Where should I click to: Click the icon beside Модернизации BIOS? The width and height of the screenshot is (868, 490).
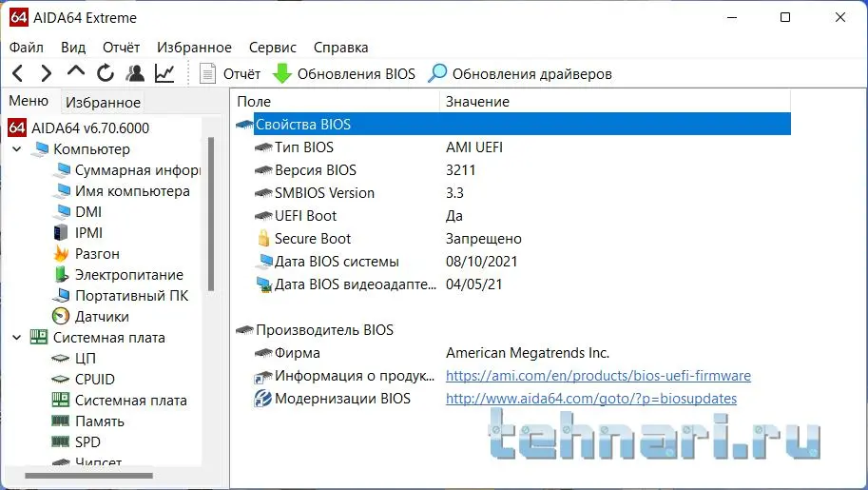click(263, 399)
